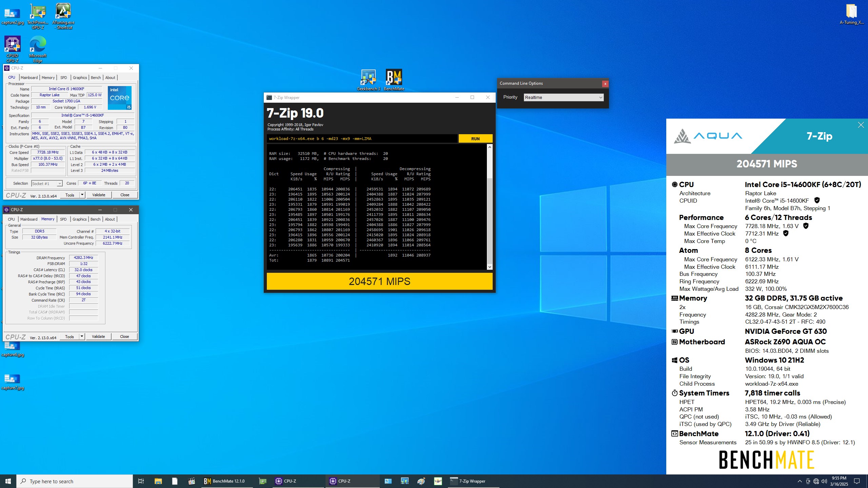Open the A-Tuning_X folder icon
The image size is (868, 488).
pos(852,14)
